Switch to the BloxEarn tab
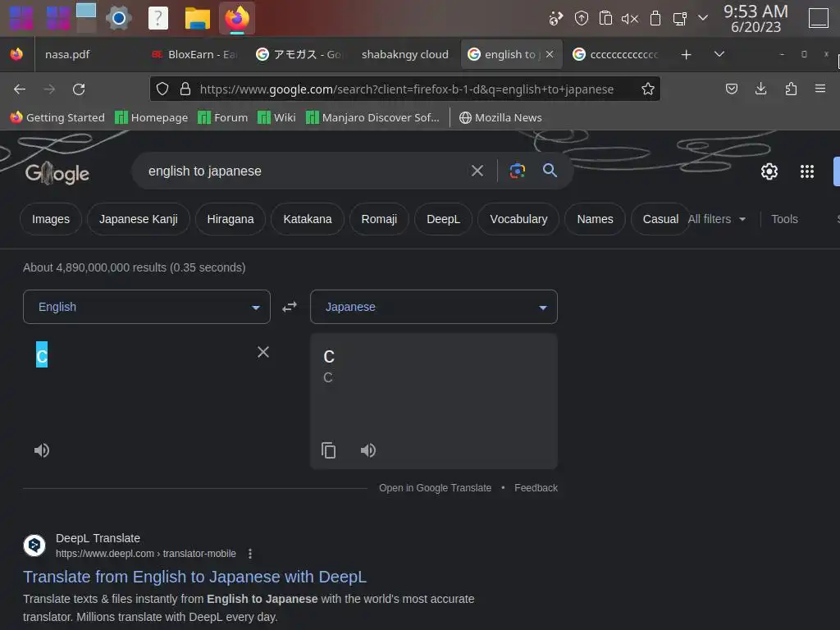This screenshot has width=840, height=630. tap(195, 54)
